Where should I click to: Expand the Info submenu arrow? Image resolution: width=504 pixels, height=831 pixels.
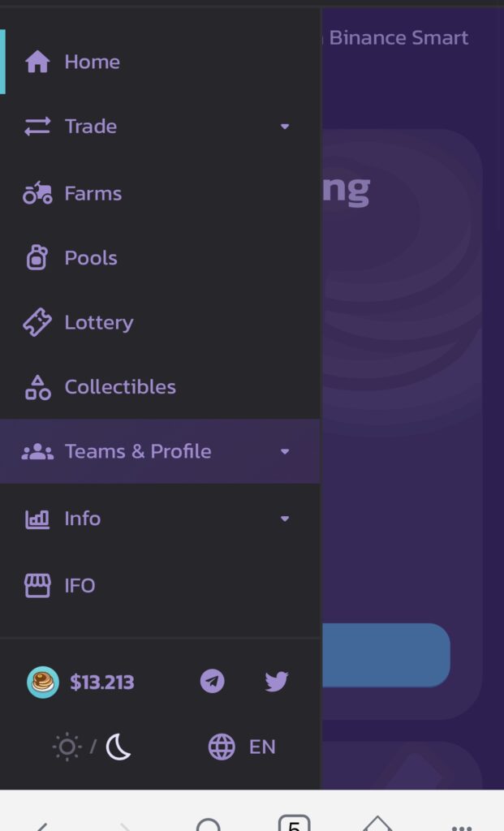[285, 519]
